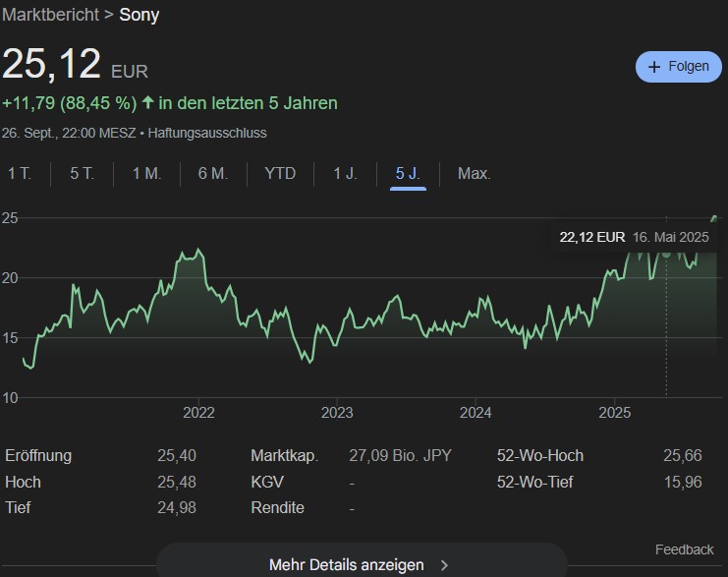Click the y-axis label 15

point(10,338)
